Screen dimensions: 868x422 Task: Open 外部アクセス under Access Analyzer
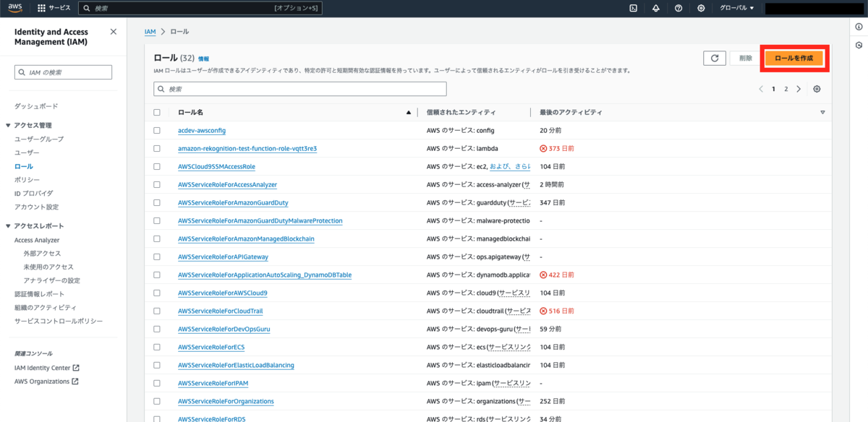click(42, 254)
